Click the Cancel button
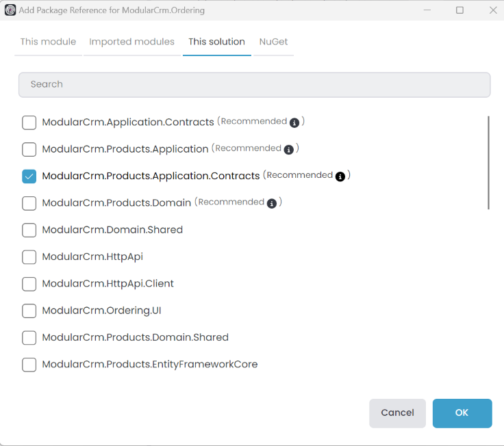 pos(397,413)
